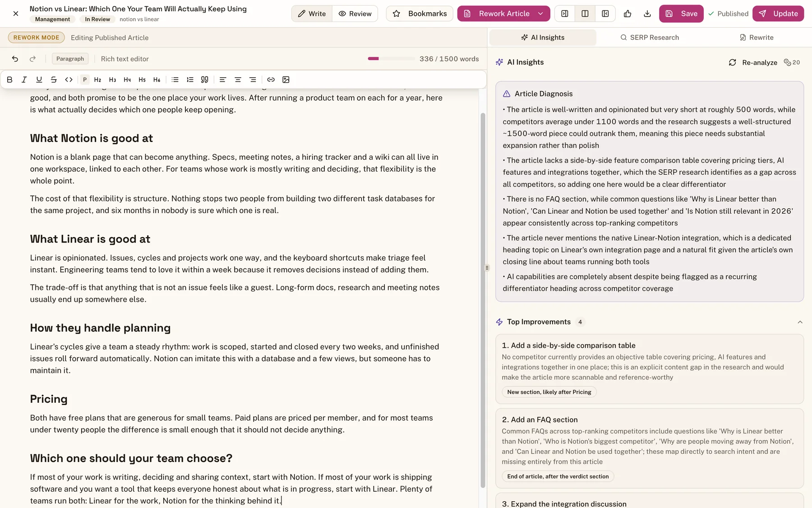Toggle italic formatting
Image resolution: width=812 pixels, height=508 pixels.
pos(24,79)
